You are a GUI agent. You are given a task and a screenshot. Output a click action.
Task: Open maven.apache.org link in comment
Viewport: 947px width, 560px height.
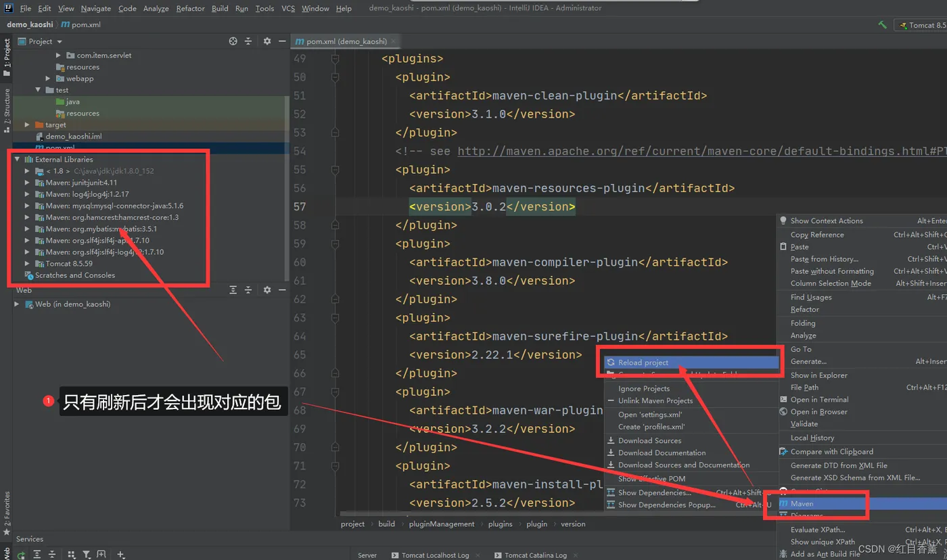pos(702,151)
